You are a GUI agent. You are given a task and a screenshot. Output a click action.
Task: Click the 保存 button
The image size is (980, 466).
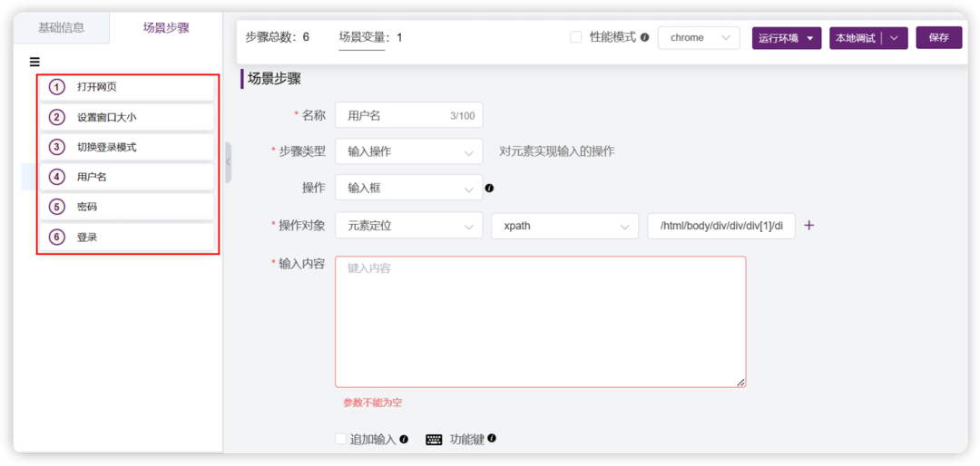[939, 37]
